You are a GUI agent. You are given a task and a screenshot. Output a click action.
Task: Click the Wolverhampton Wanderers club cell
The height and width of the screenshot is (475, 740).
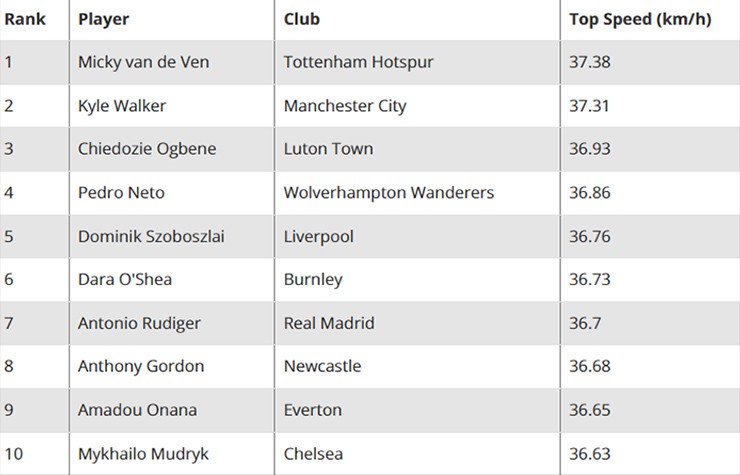tap(388, 192)
